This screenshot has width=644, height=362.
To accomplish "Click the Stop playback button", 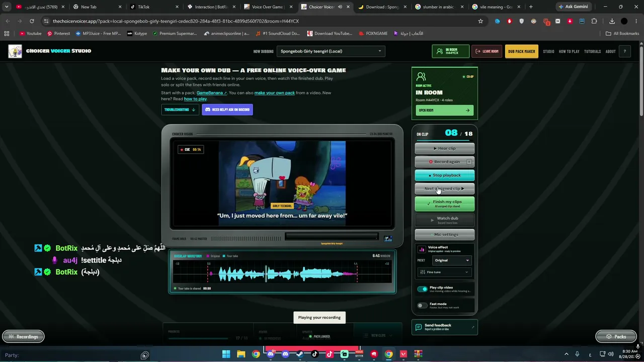I will click(445, 175).
